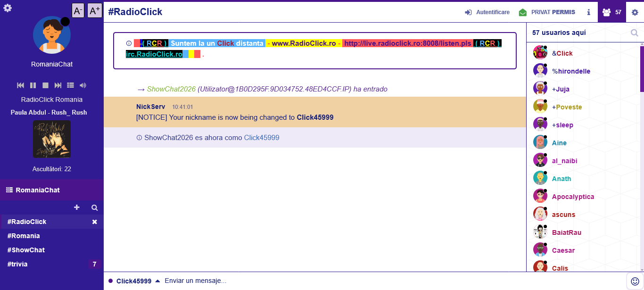
Task: Search users with magnifier in user list
Action: click(635, 33)
